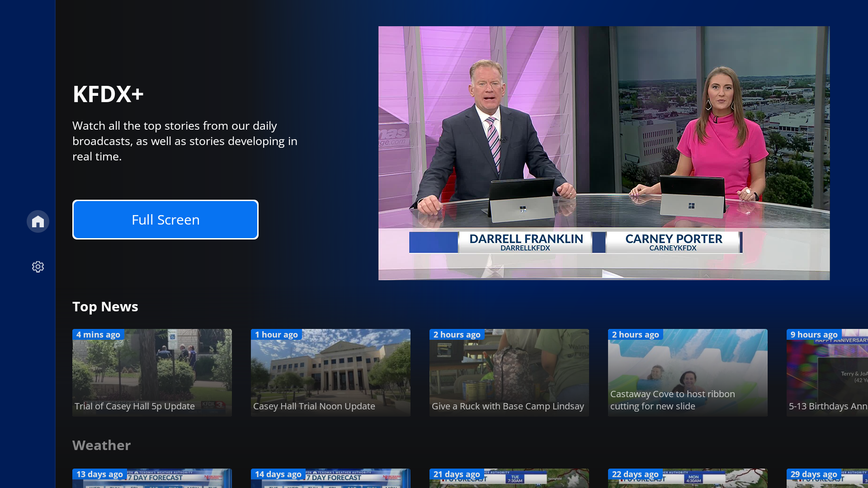This screenshot has height=488, width=868.
Task: Play Give a Ruck with Base Camp Lindsay
Action: coord(509,373)
